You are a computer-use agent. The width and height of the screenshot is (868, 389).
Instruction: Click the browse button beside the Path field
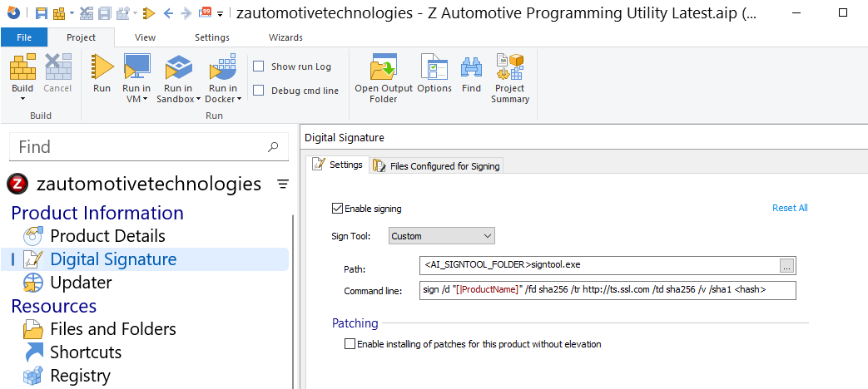pos(786,266)
